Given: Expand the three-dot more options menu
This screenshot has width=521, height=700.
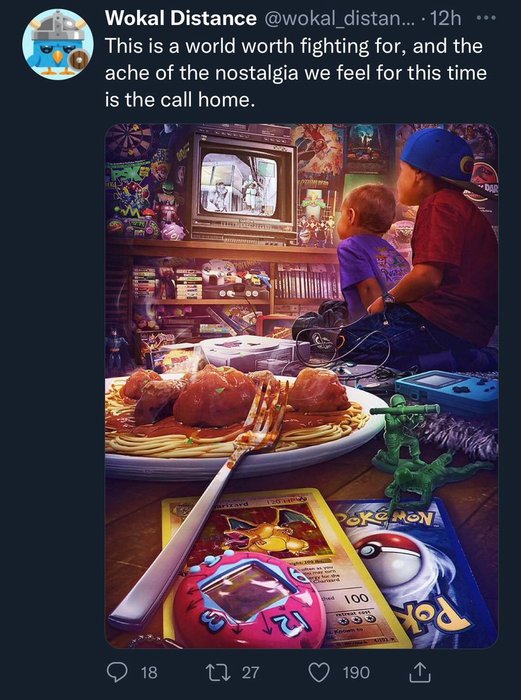Looking at the screenshot, I should [486, 18].
